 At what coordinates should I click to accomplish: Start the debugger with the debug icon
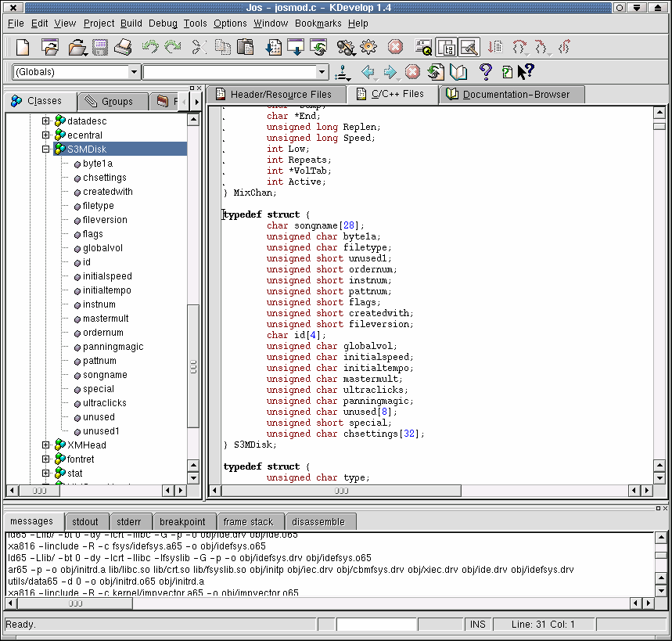click(x=346, y=47)
